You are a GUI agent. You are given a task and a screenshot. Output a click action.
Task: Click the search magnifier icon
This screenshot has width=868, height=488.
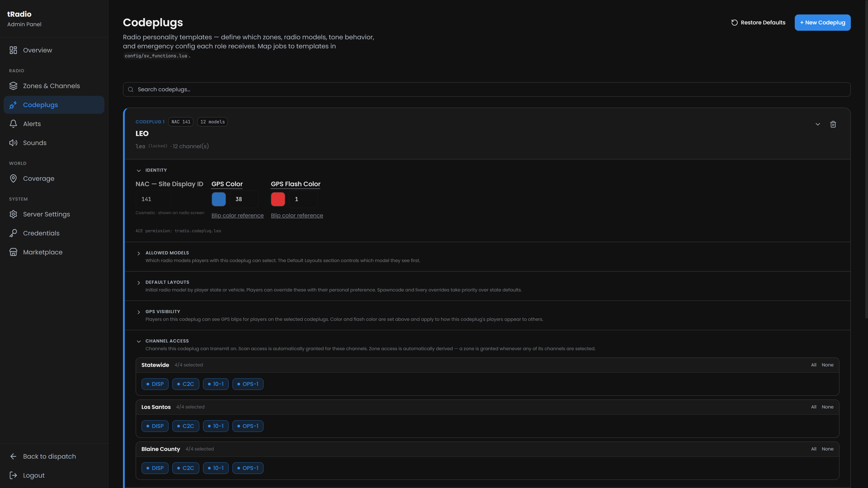[x=131, y=90]
